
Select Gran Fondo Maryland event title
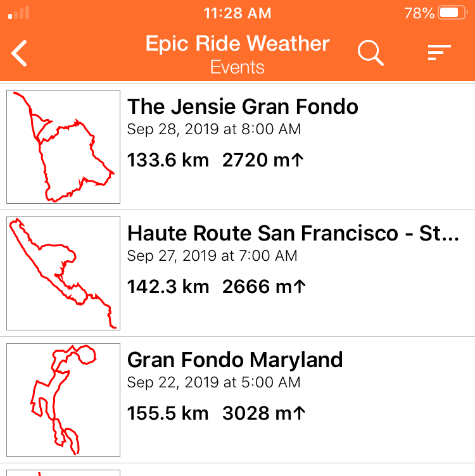pyautogui.click(x=235, y=360)
